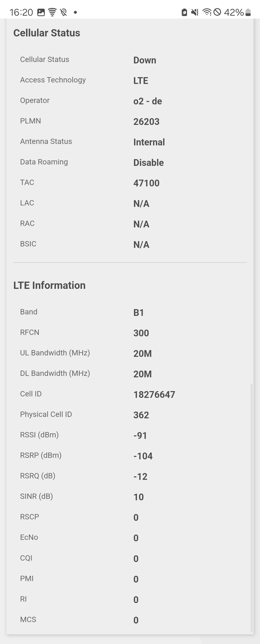Tap the battery saver icon

click(x=184, y=12)
